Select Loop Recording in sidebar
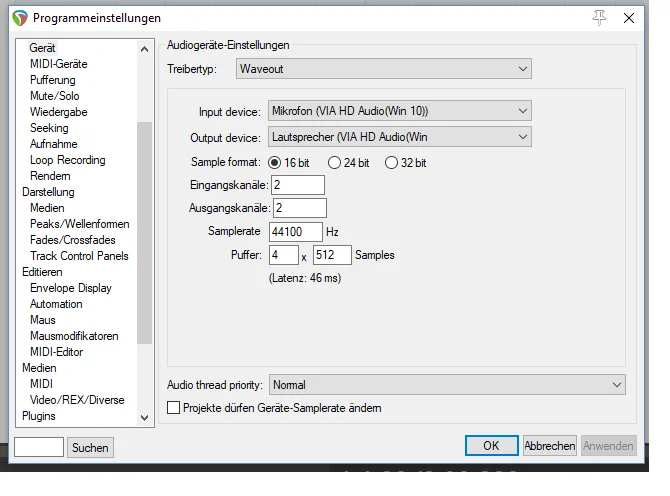Viewport: 670px width, 496px height. click(x=67, y=160)
